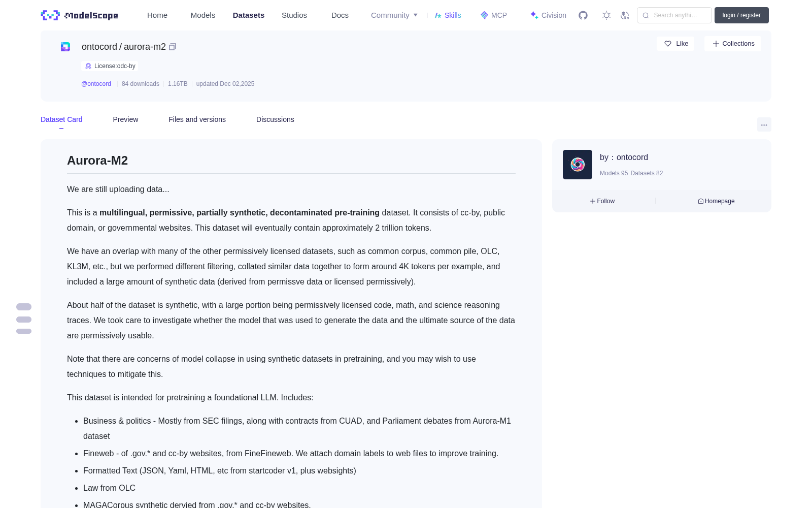Click the 'by : ontocord' author name
Screen dimensions: 812x508
coord(624,157)
